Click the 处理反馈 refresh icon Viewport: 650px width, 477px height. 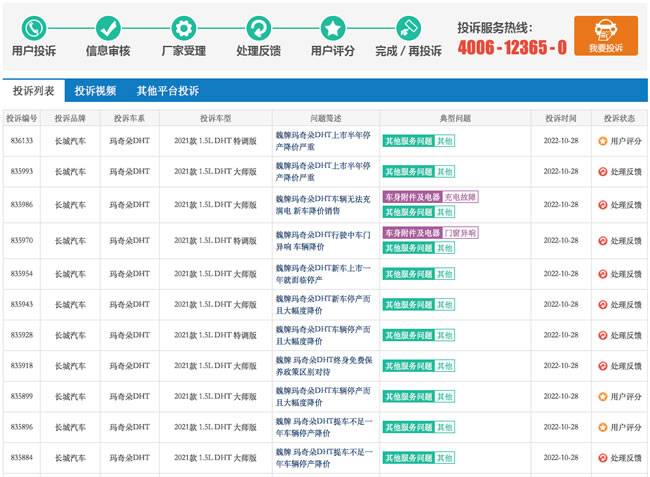pos(258,27)
